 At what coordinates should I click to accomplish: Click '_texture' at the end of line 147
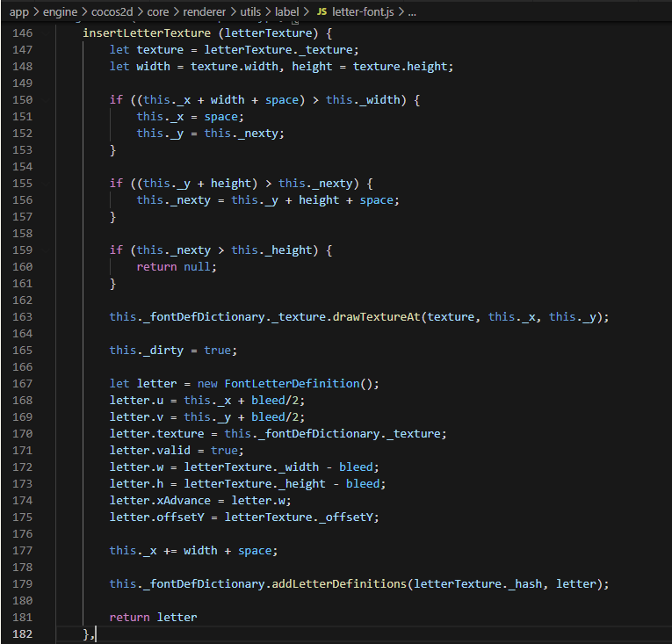(326, 50)
